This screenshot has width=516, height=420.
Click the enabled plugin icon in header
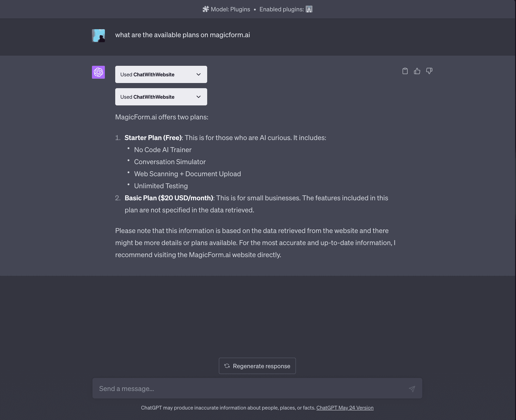(x=309, y=9)
